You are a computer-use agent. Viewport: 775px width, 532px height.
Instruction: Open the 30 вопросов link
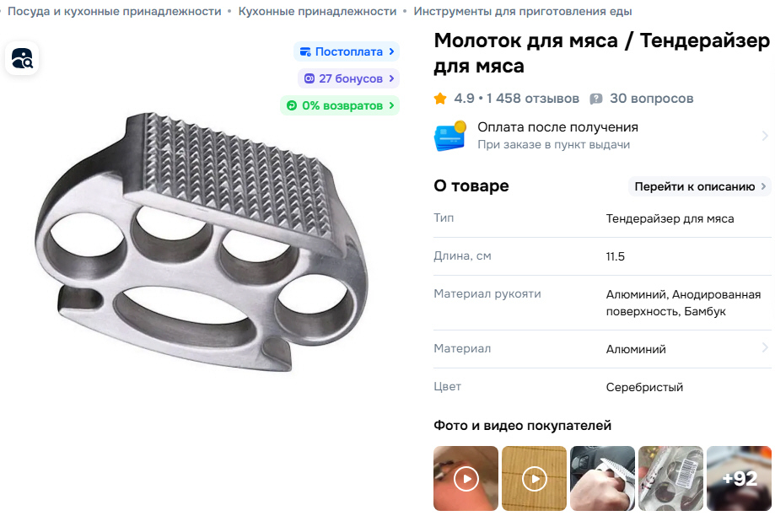pyautogui.click(x=651, y=99)
